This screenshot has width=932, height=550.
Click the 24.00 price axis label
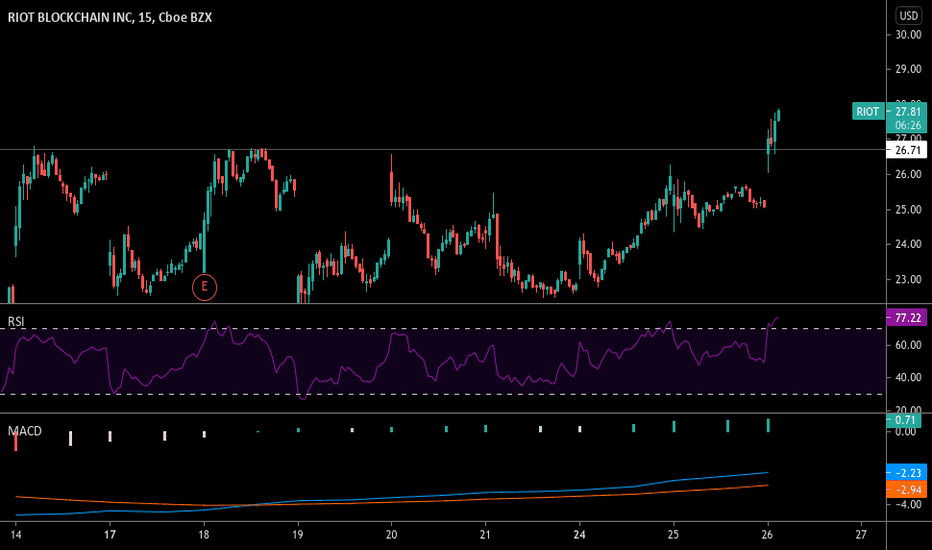(908, 244)
